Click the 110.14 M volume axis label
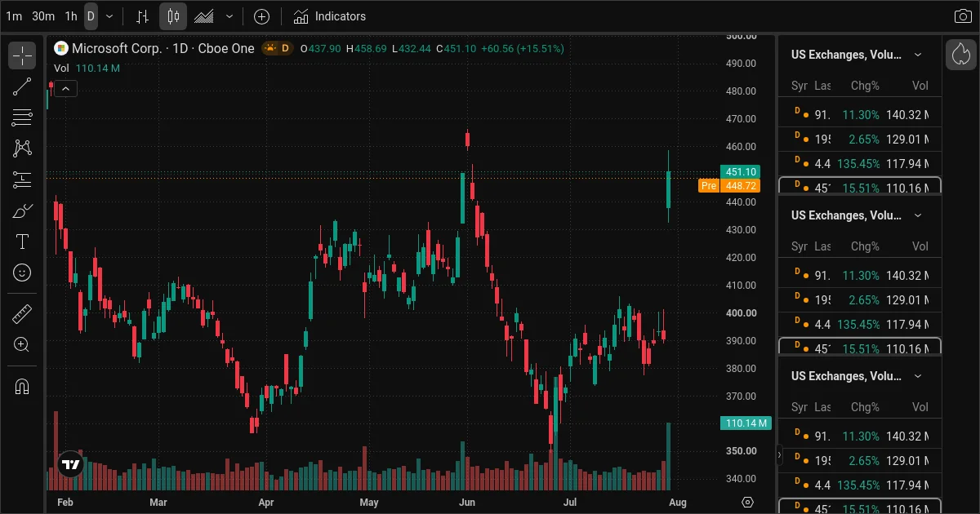This screenshot has width=980, height=514. pos(746,423)
